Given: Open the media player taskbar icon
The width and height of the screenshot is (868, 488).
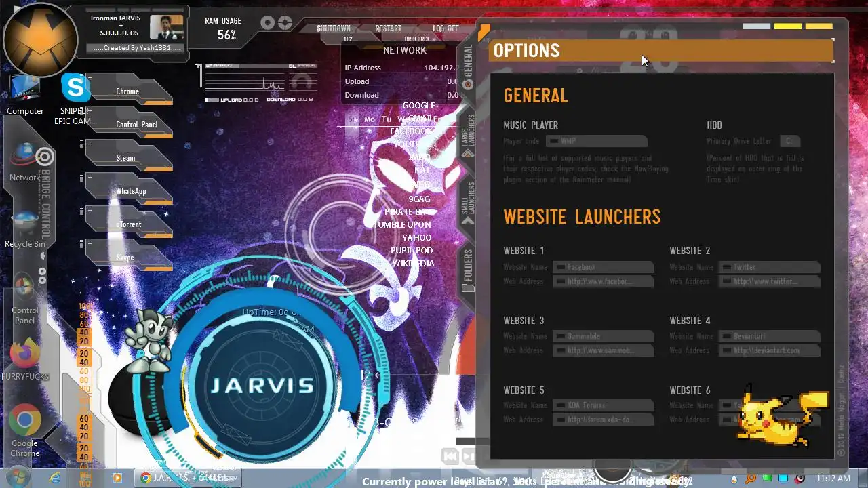Looking at the screenshot, I should [117, 478].
